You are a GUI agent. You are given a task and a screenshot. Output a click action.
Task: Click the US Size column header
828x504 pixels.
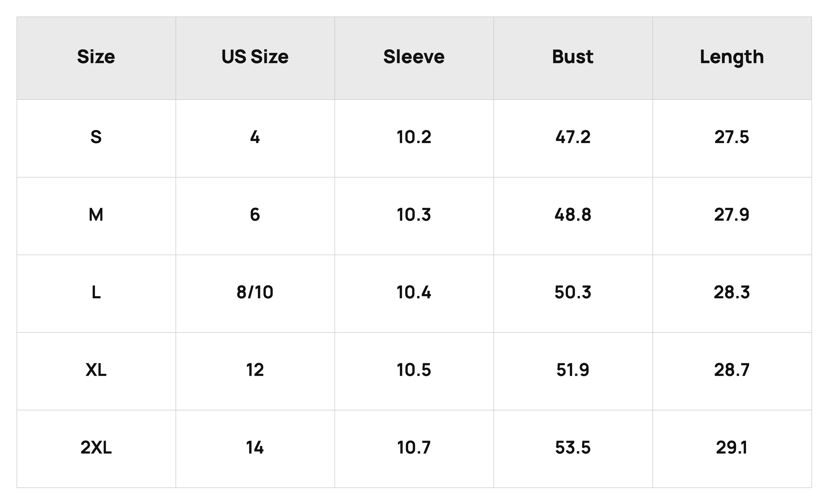coord(255,58)
